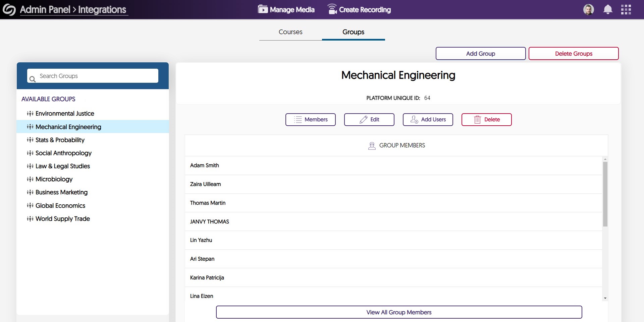Choose the World Supply Trade group

pyautogui.click(x=63, y=219)
